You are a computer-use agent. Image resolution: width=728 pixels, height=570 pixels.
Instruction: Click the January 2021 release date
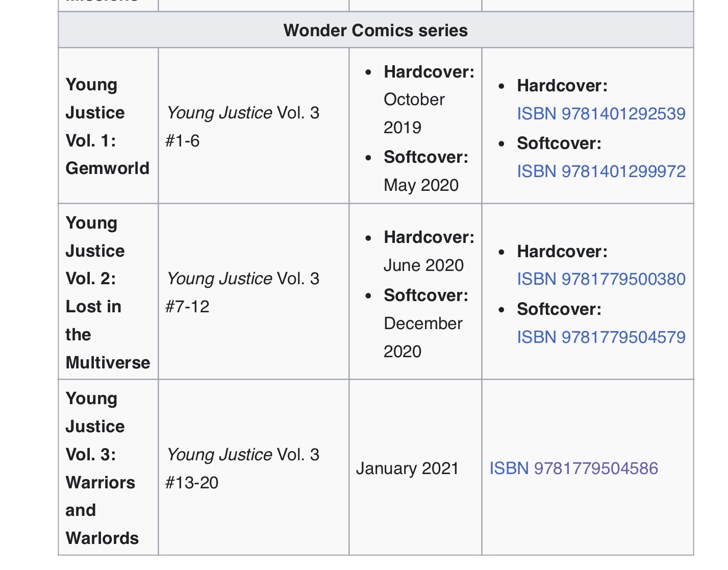(407, 468)
